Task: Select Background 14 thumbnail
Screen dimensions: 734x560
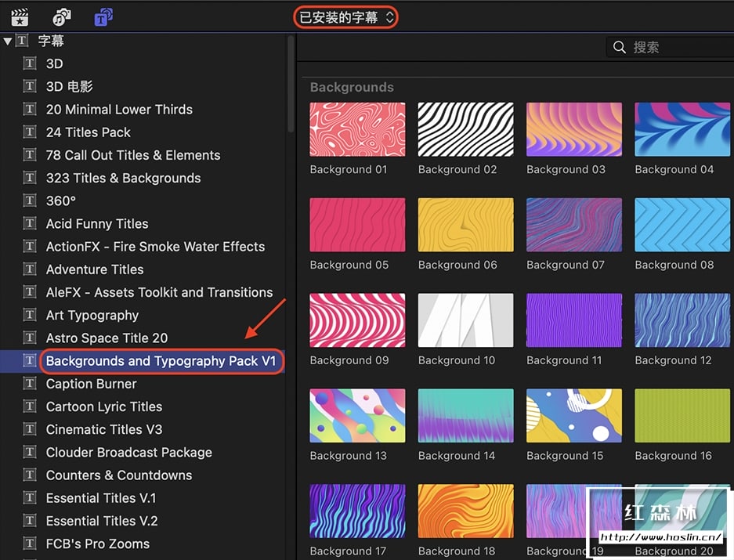Action: click(x=466, y=416)
